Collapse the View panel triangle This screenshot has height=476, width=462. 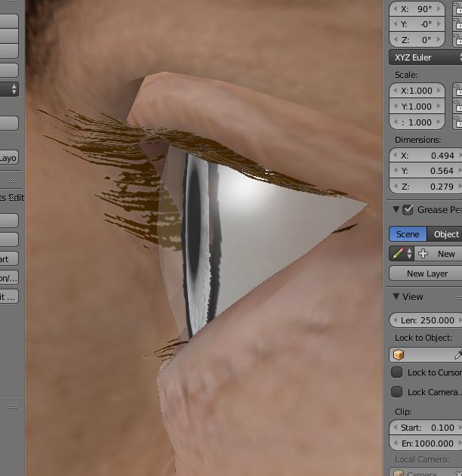point(396,296)
